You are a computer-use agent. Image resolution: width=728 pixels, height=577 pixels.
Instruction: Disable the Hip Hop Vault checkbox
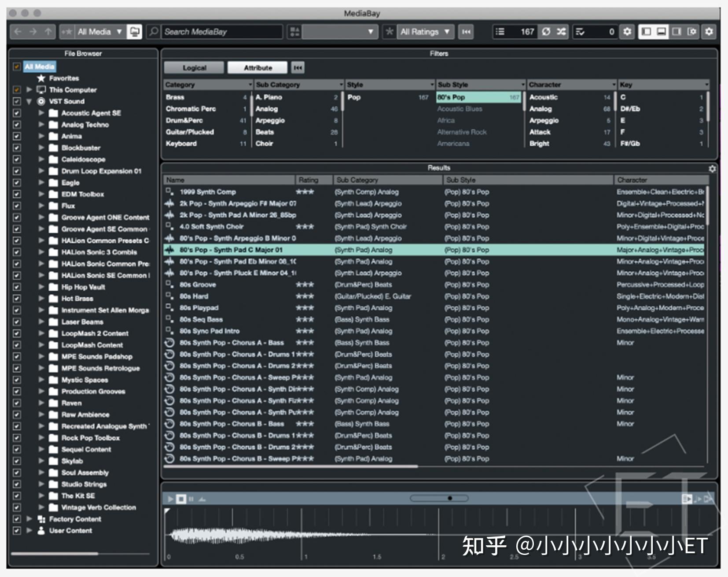coord(17,287)
